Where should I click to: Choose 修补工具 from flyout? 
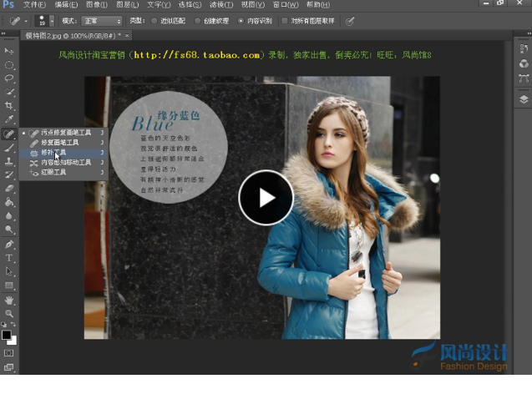63,153
